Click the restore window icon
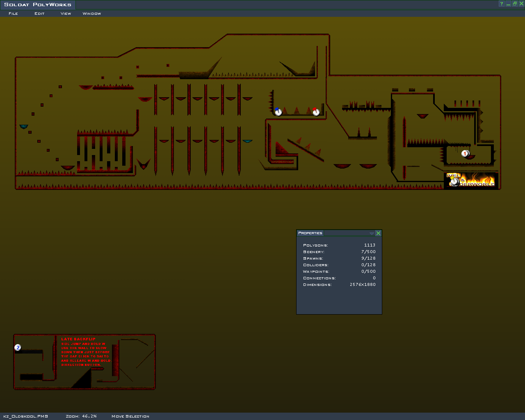The height and width of the screenshot is (420, 525). 515,4
